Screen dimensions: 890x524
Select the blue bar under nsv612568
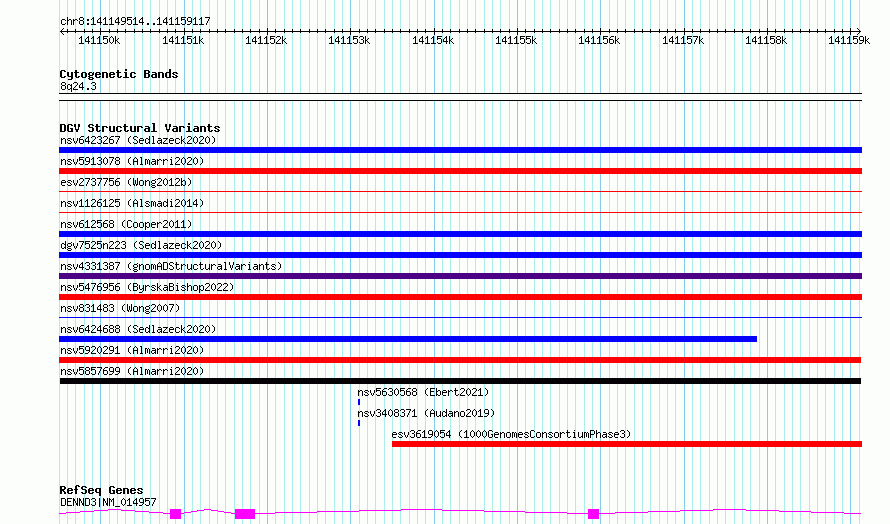pyautogui.click(x=460, y=234)
